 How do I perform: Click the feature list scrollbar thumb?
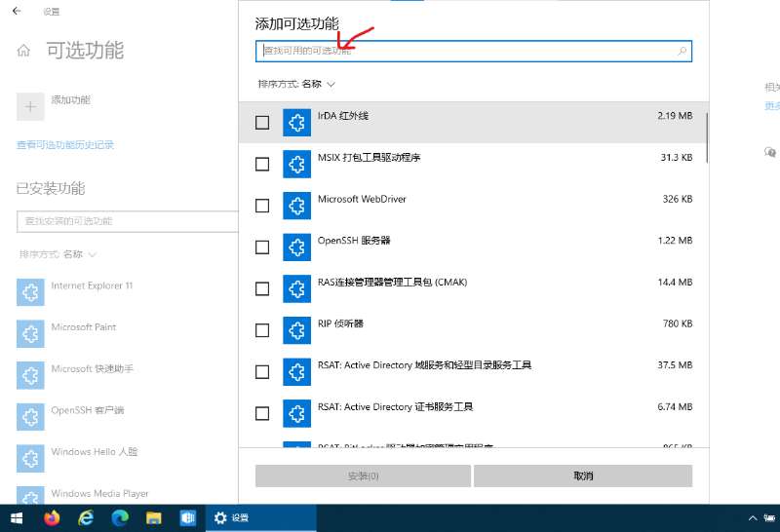pyautogui.click(x=706, y=138)
